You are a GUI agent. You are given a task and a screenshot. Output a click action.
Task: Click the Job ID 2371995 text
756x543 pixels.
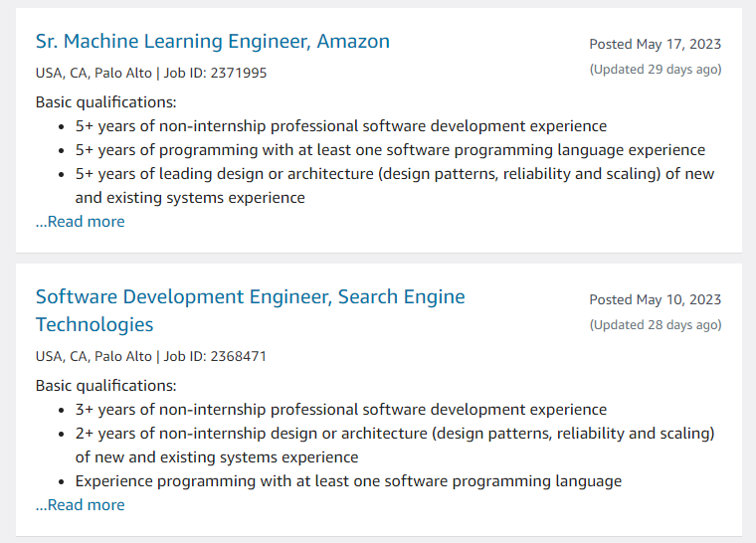coord(215,73)
